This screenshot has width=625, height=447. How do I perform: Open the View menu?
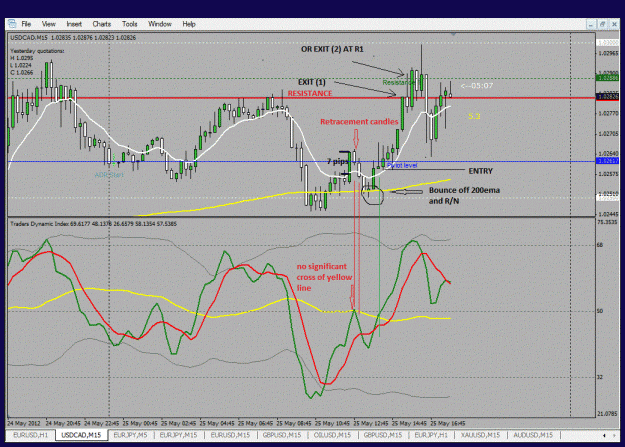click(x=48, y=24)
